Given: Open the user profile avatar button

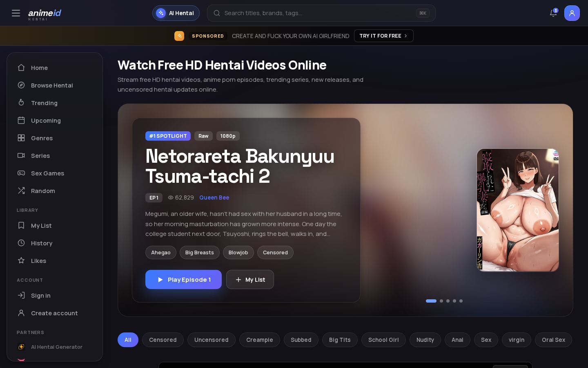Looking at the screenshot, I should [572, 13].
